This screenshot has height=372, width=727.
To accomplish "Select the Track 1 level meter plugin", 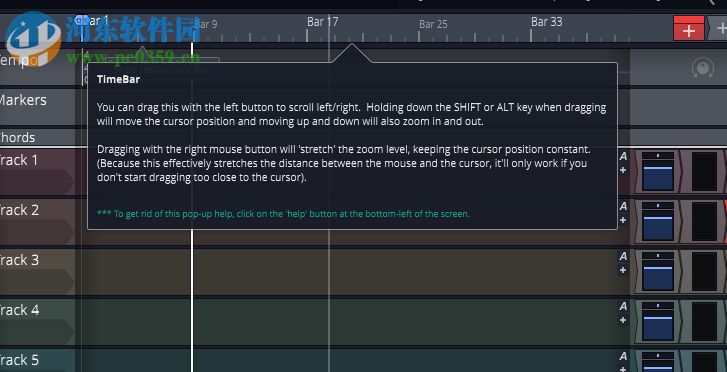I will click(704, 171).
